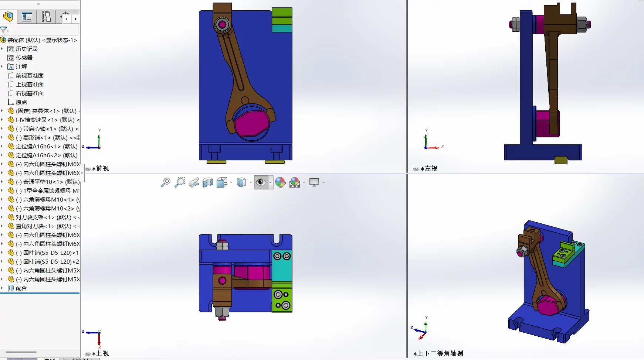The height and width of the screenshot is (360, 644).
Task: Click the Zoom to Area icon
Action: 180,182
